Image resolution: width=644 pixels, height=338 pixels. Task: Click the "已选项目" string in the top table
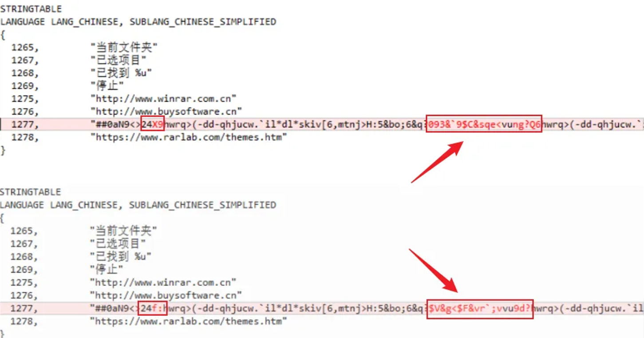pos(119,60)
